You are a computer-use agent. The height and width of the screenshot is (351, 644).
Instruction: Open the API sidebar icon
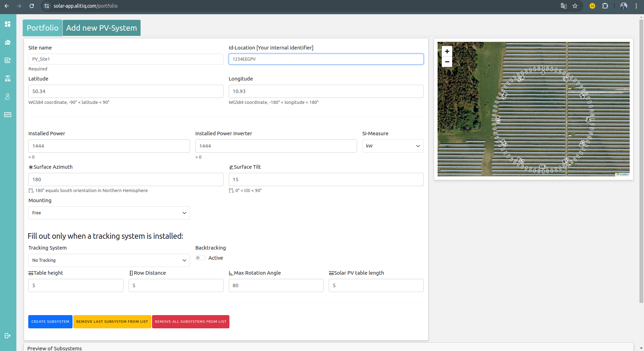point(8,115)
